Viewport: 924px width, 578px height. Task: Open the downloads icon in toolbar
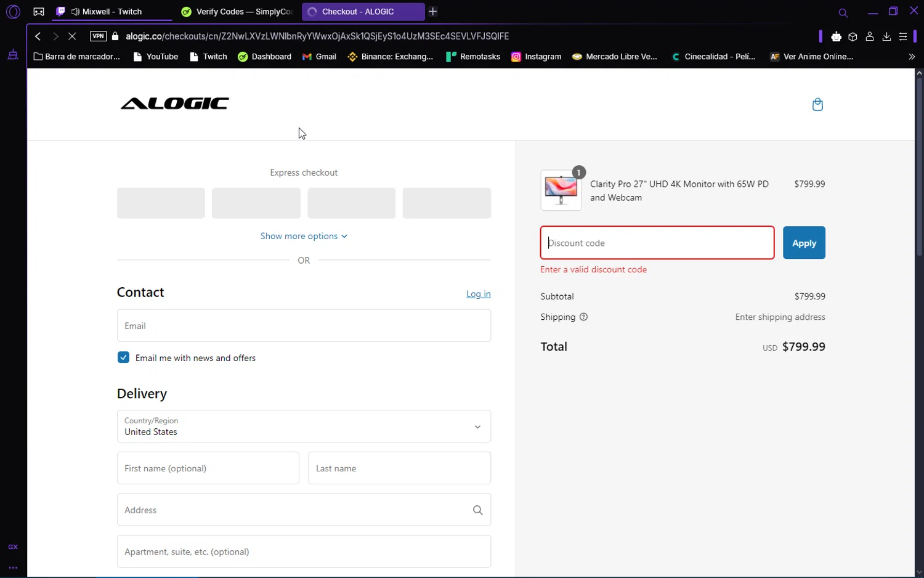[x=886, y=37]
